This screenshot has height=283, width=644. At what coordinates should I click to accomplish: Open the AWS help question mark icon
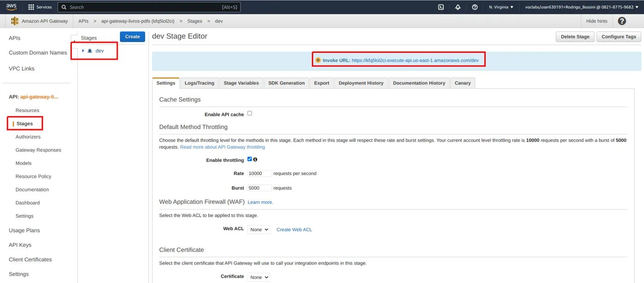click(475, 7)
